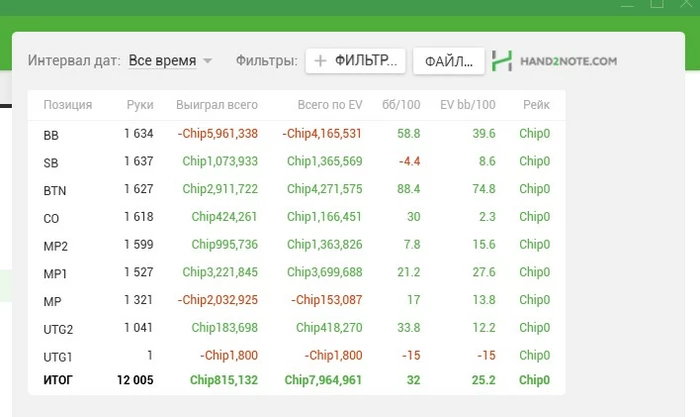Select the BB position row

click(296, 134)
